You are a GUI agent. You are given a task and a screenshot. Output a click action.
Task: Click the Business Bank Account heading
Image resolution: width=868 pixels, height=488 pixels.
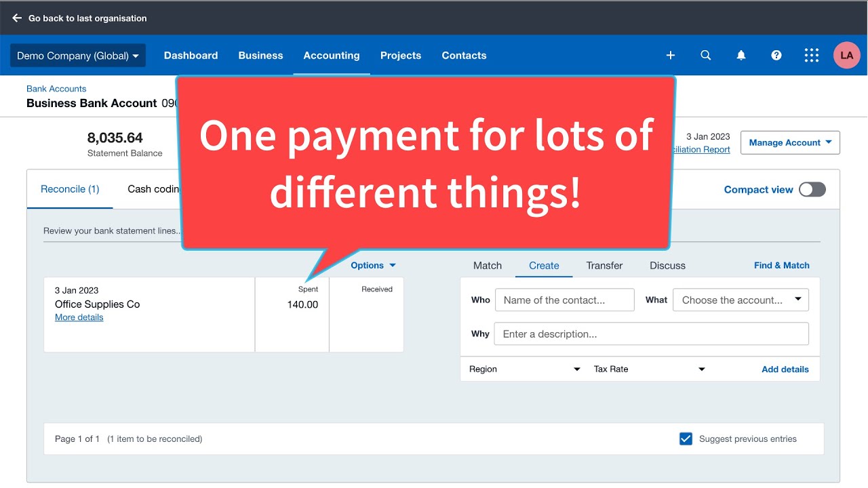tap(92, 103)
